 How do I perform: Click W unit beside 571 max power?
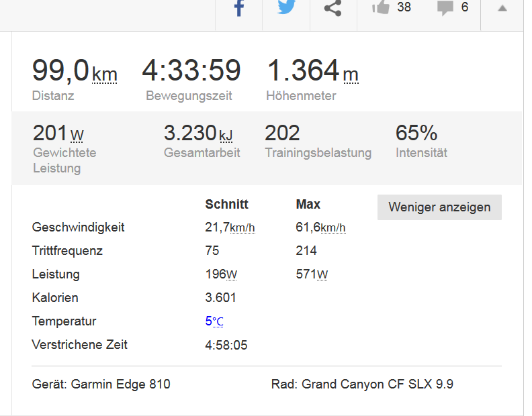click(322, 274)
